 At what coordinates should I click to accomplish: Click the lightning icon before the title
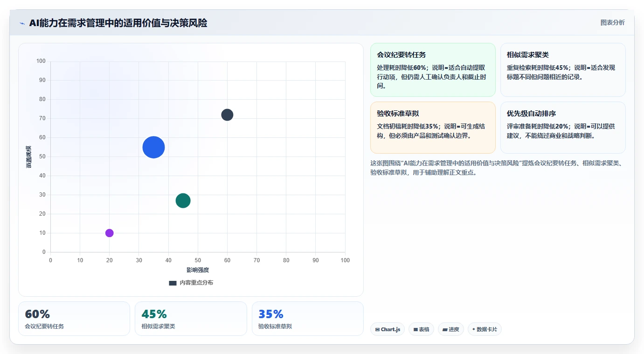tap(22, 23)
